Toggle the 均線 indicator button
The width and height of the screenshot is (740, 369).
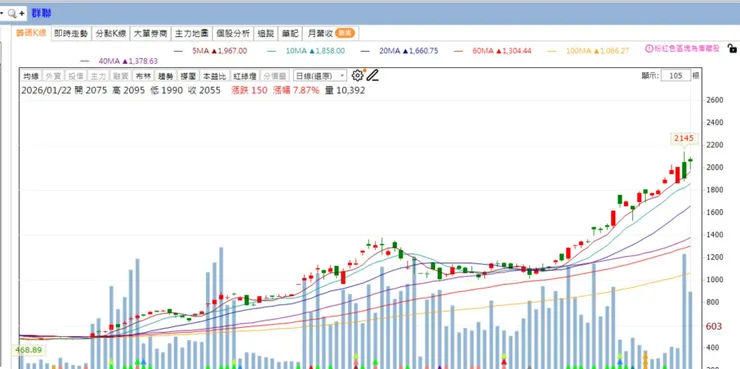pyautogui.click(x=31, y=75)
